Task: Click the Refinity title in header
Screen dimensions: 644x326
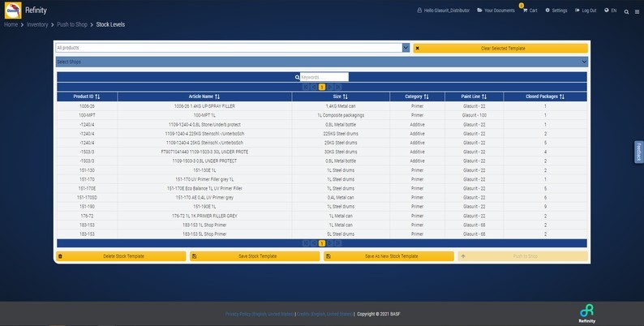Action: (x=36, y=11)
